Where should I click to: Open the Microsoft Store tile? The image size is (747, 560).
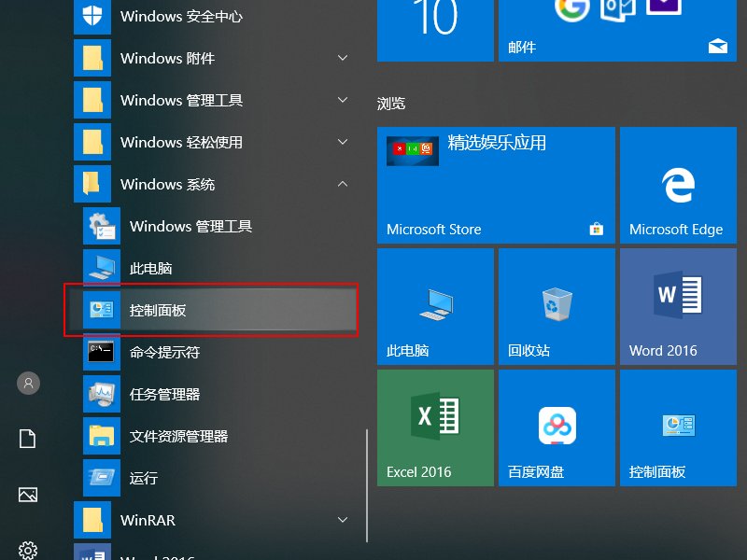coord(496,186)
